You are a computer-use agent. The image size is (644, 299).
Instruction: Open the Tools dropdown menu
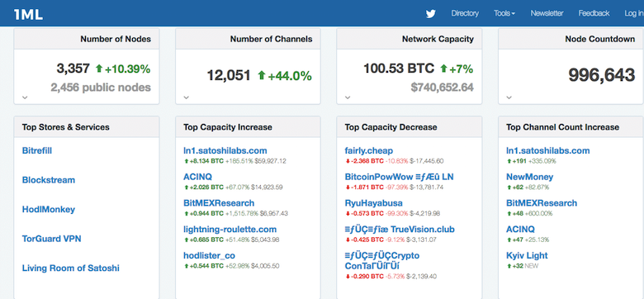pos(504,13)
